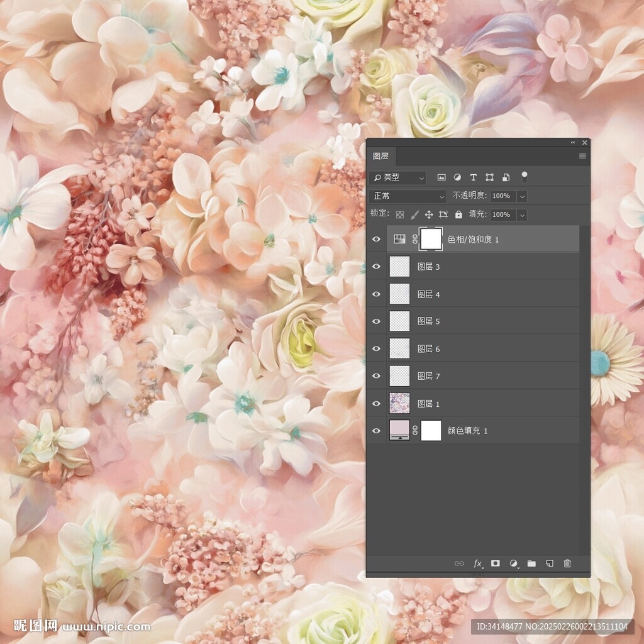
Task: Add layer style fx icon
Action: click(478, 563)
